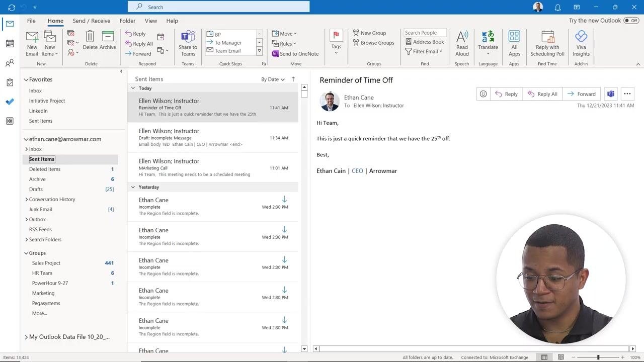
Task: Open Viva Insights add-in
Action: coord(581,44)
